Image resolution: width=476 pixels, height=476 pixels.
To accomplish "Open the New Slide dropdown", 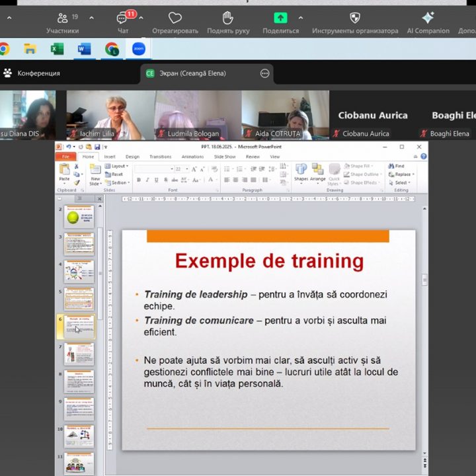I will pyautogui.click(x=95, y=181).
